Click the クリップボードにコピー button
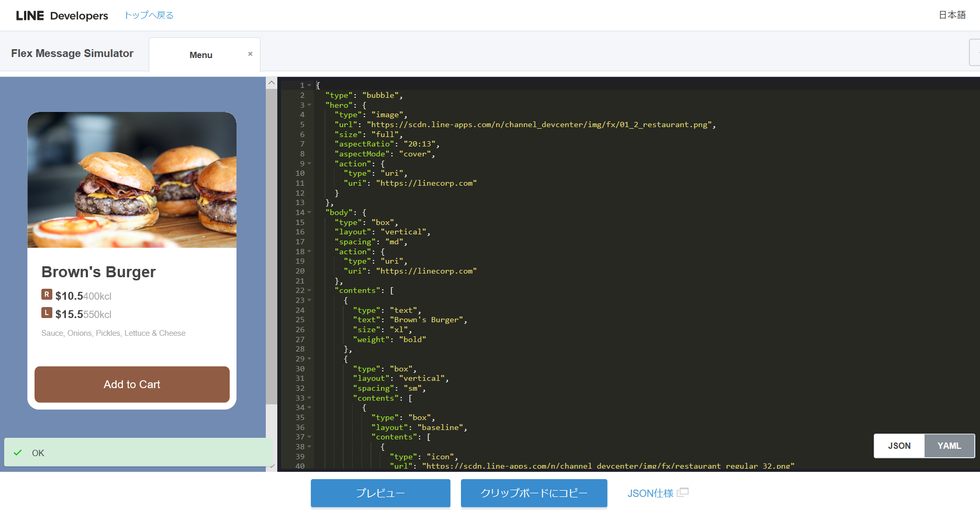Viewport: 980px width, 510px height. [x=534, y=493]
